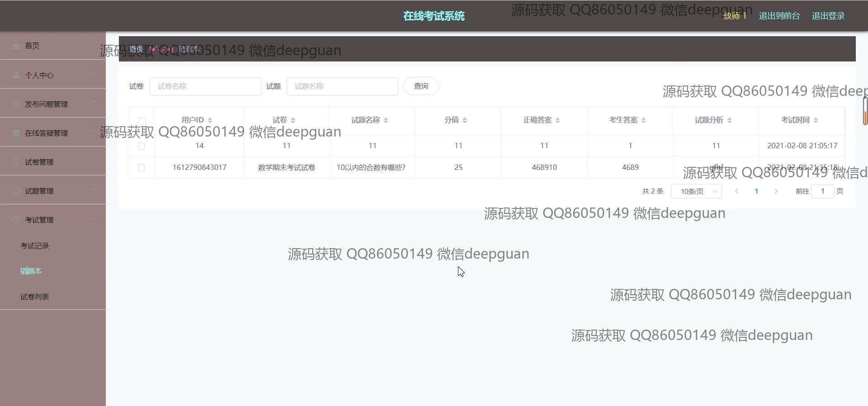Go to next page arrow
The image size is (868, 406).
pyautogui.click(x=776, y=191)
